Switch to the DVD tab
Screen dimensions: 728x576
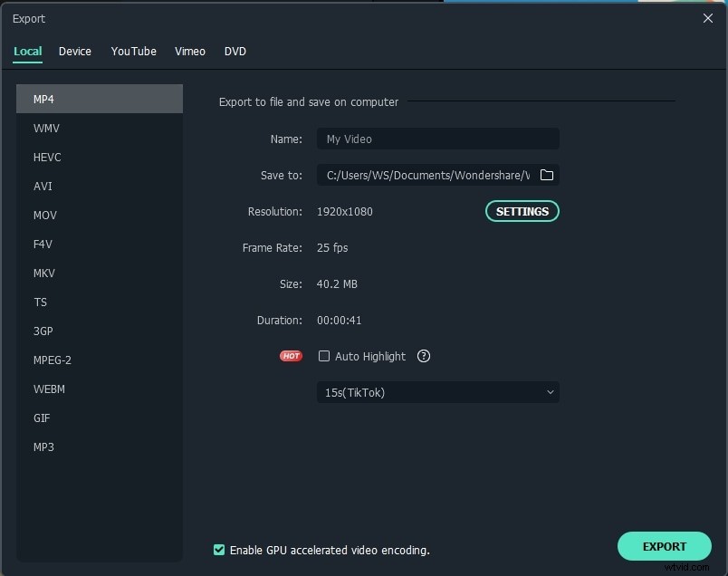[235, 52]
